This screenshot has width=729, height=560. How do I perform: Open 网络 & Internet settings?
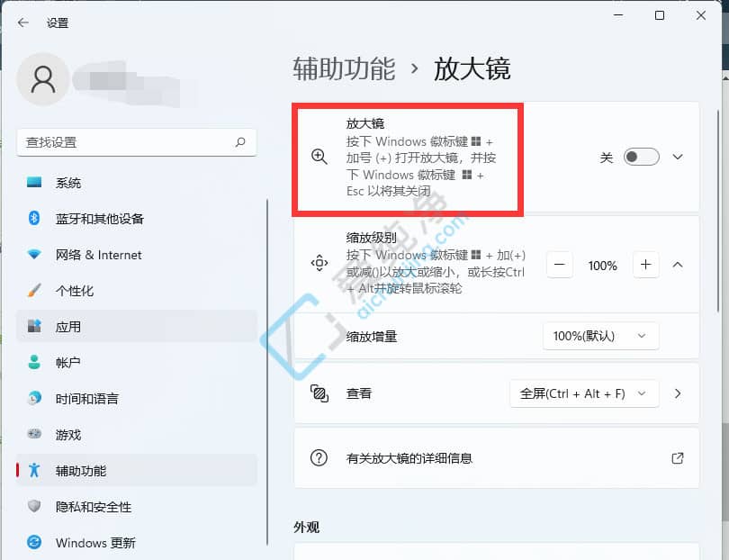click(x=137, y=255)
